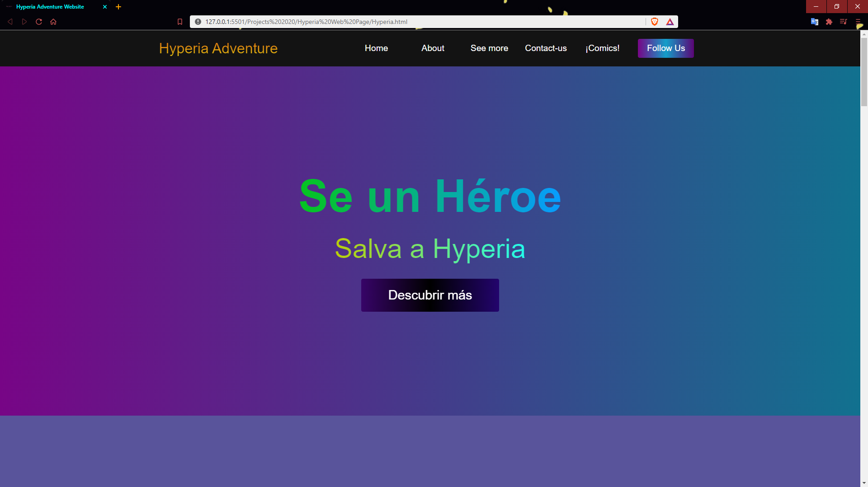Open Brave Rewards triangle icon
This screenshot has height=487, width=868.
tap(670, 22)
